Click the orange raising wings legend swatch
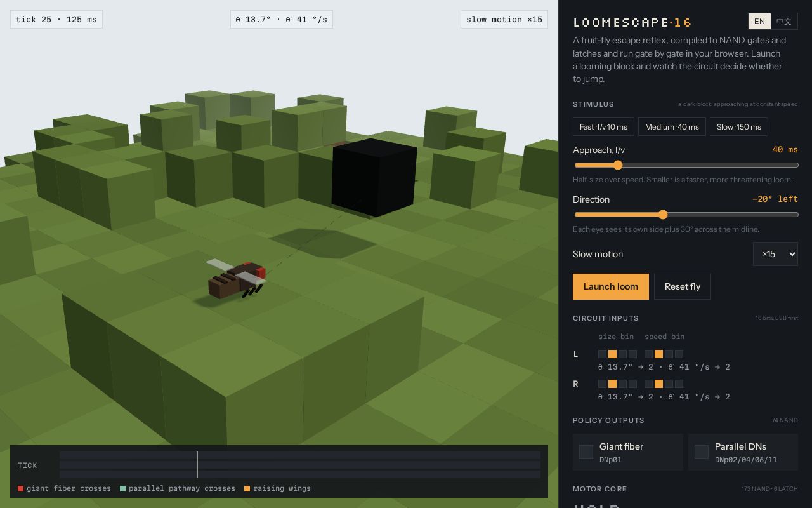Viewport: 812px width, 508px height. pos(247,488)
